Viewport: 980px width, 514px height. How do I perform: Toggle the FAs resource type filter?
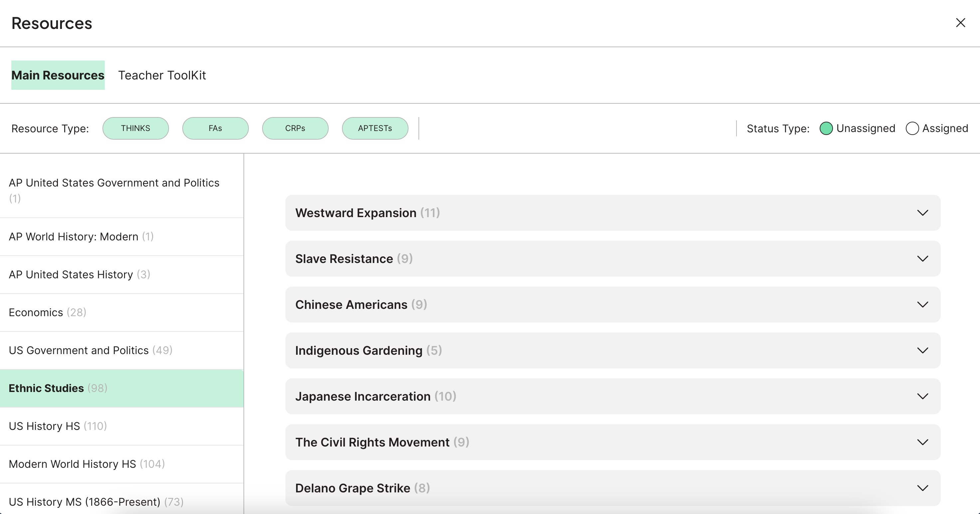point(215,128)
